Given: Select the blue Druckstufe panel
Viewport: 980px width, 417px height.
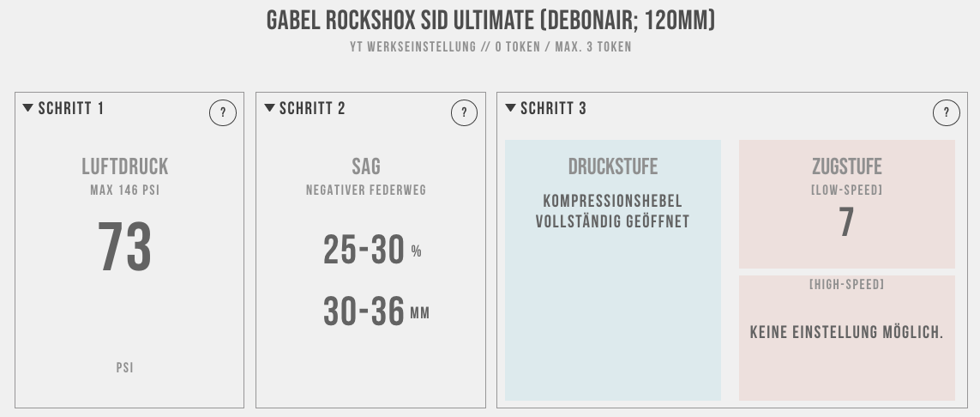Looking at the screenshot, I should click(x=613, y=270).
